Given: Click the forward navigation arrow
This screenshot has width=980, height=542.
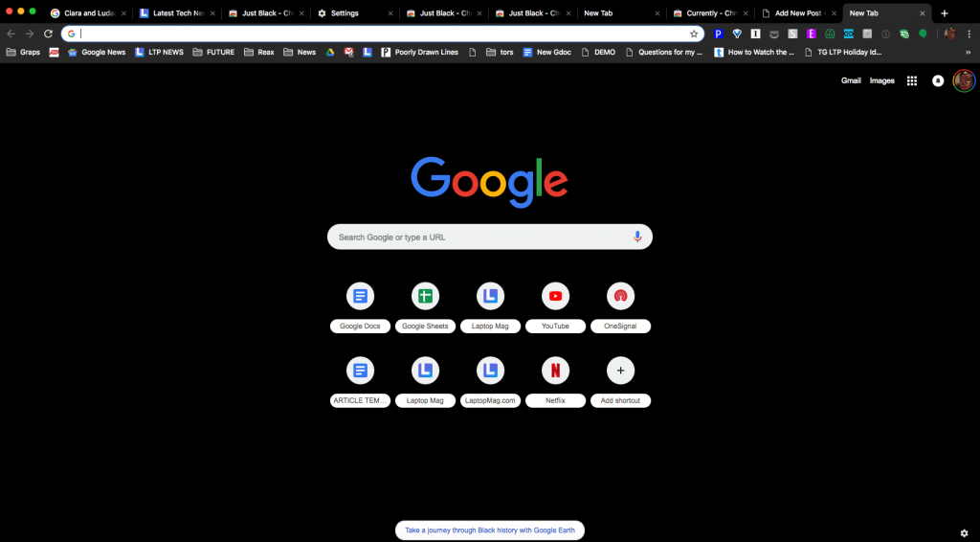Looking at the screenshot, I should [30, 34].
